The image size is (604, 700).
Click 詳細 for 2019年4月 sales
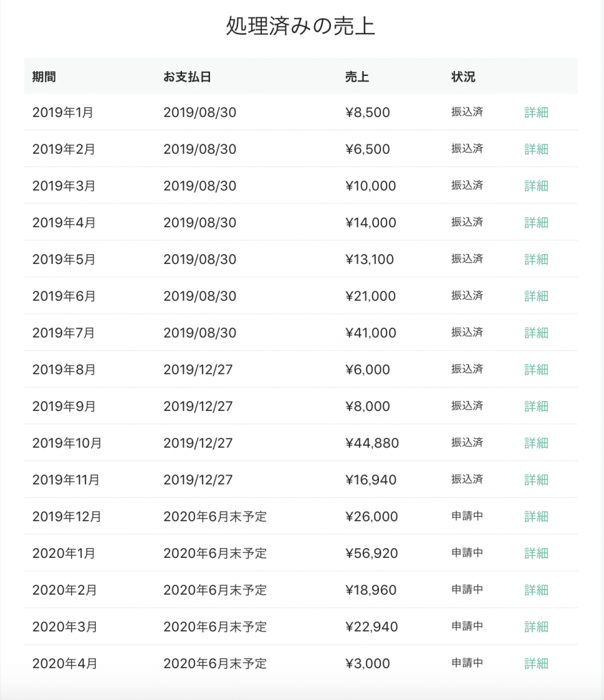tap(536, 223)
